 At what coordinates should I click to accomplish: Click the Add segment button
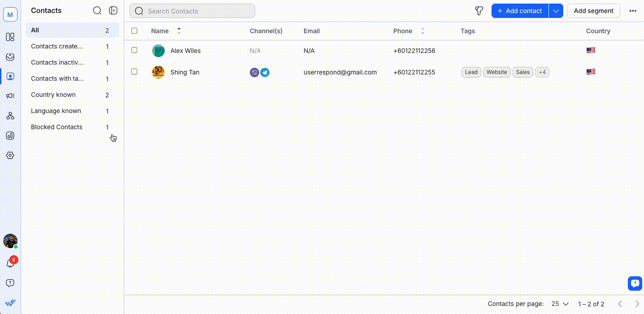[593, 11]
